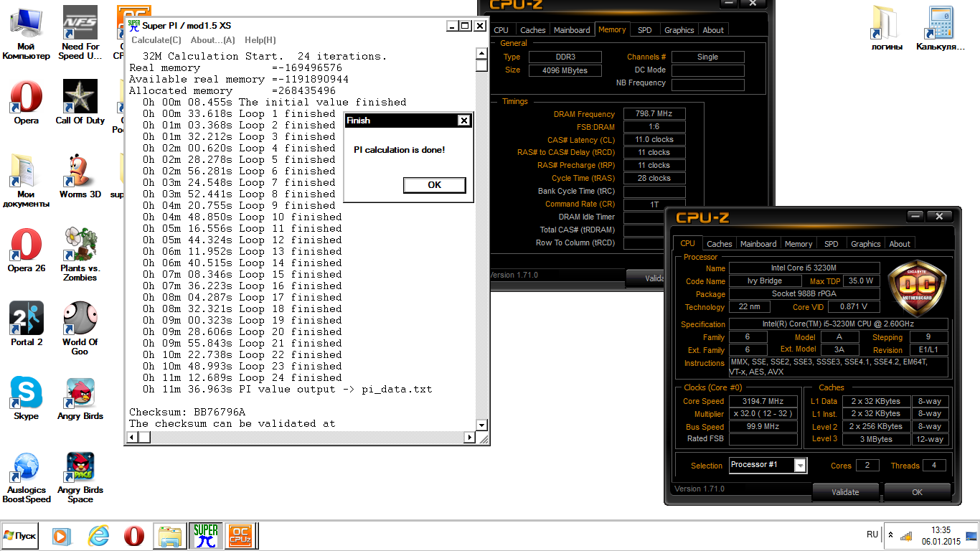Open Help(H) menu in Super PI
This screenshot has height=551, width=980.
point(260,40)
